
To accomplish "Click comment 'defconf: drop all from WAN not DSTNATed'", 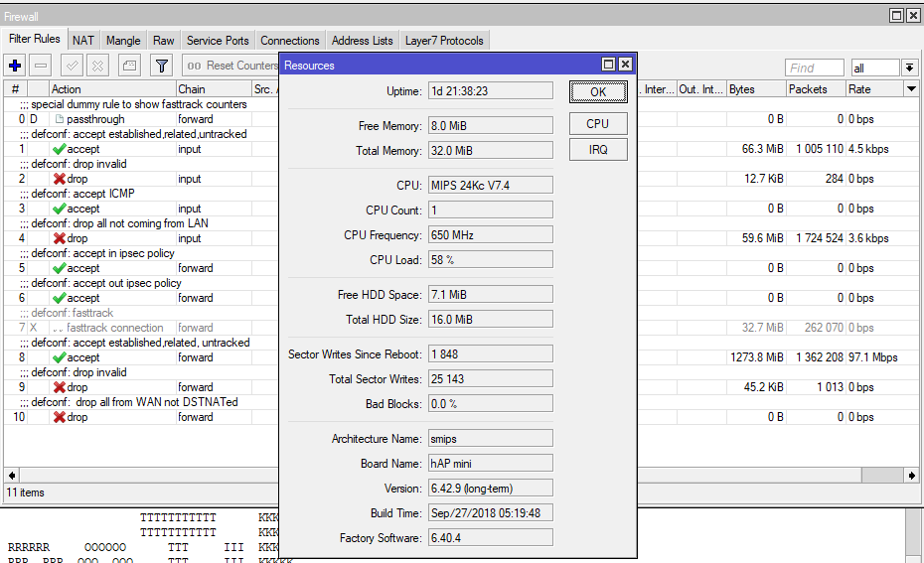I will [134, 401].
